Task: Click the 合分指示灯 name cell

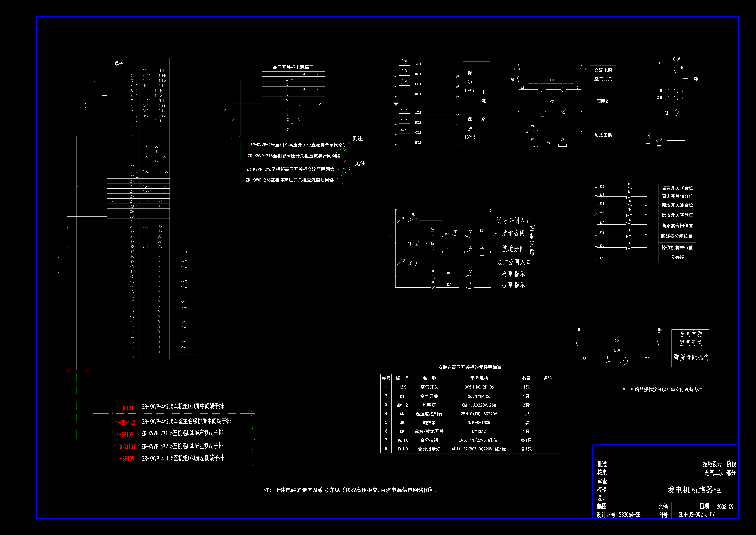Action: coord(429,449)
